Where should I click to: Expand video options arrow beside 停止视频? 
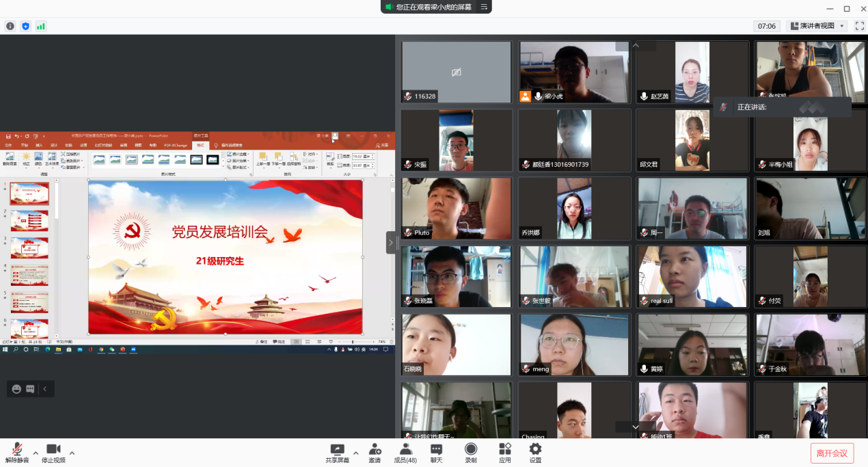click(72, 453)
